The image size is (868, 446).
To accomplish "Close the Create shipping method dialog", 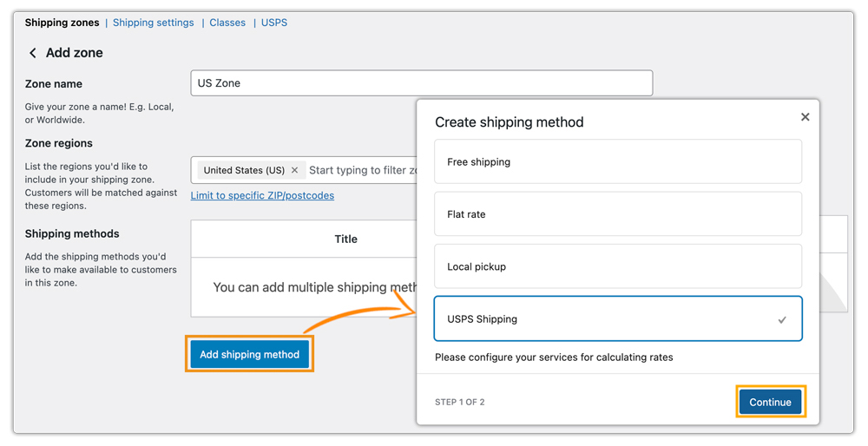I will pyautogui.click(x=805, y=117).
